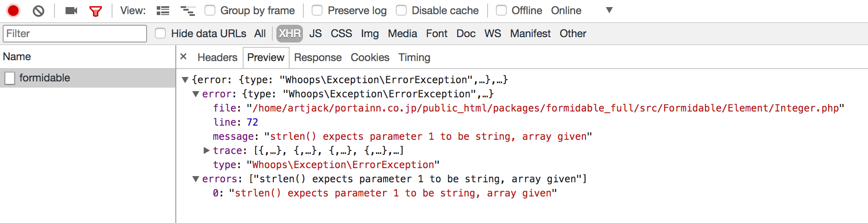Close the request details panel

183,57
